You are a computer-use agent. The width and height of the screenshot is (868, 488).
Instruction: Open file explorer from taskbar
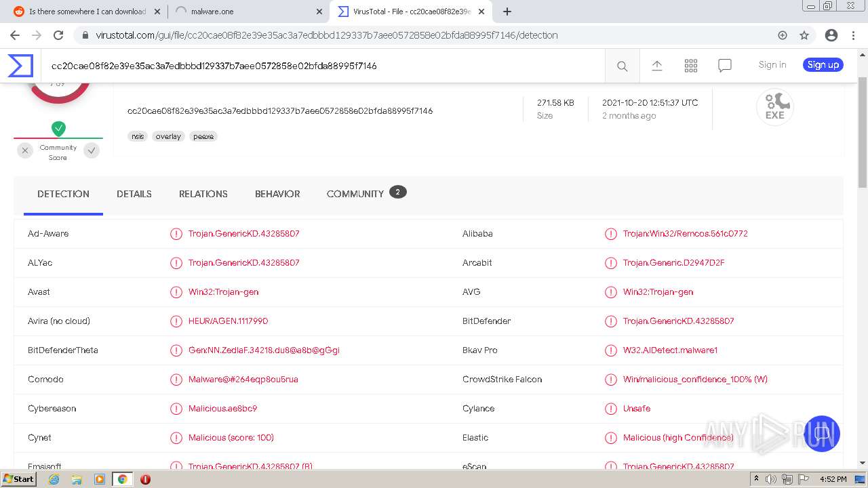77,479
